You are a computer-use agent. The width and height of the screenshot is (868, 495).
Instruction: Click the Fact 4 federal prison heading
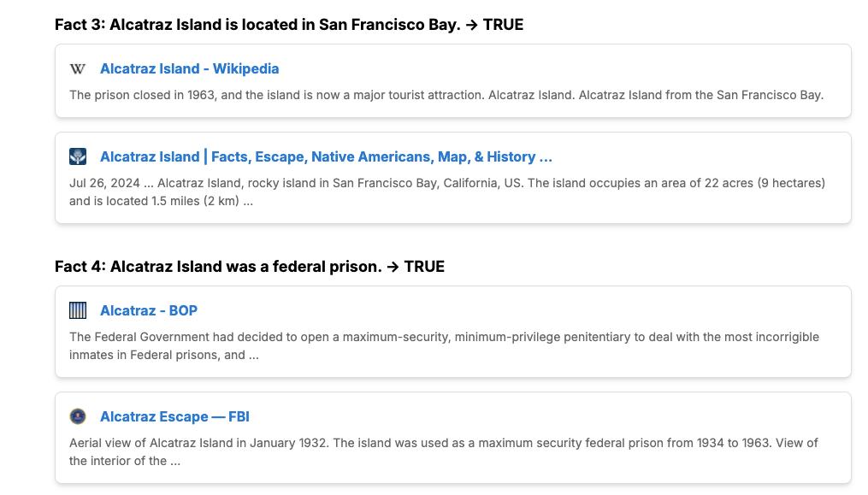point(250,267)
